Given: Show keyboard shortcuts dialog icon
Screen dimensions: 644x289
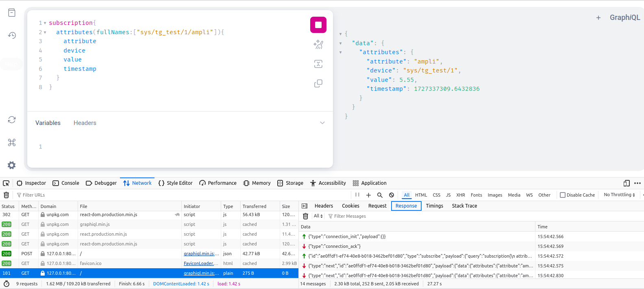Looking at the screenshot, I should [12, 142].
